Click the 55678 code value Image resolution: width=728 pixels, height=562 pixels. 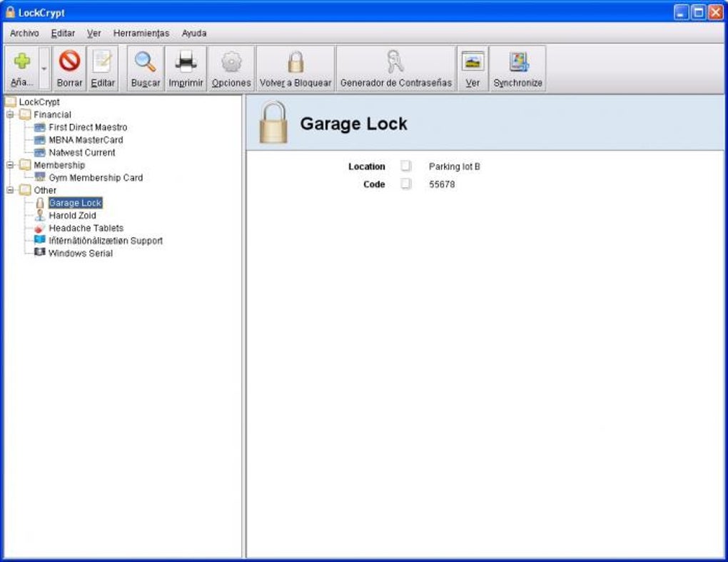442,184
